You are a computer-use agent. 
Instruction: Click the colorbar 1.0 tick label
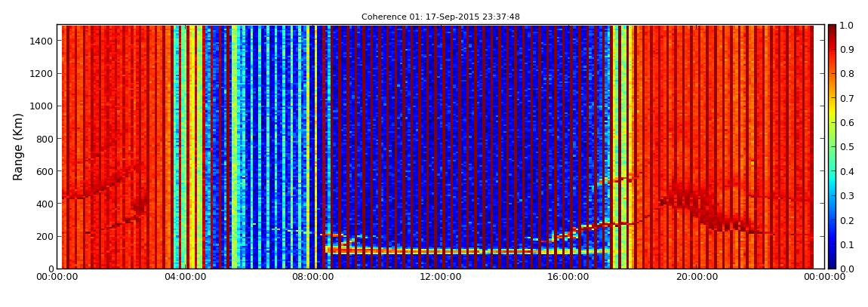847,26
